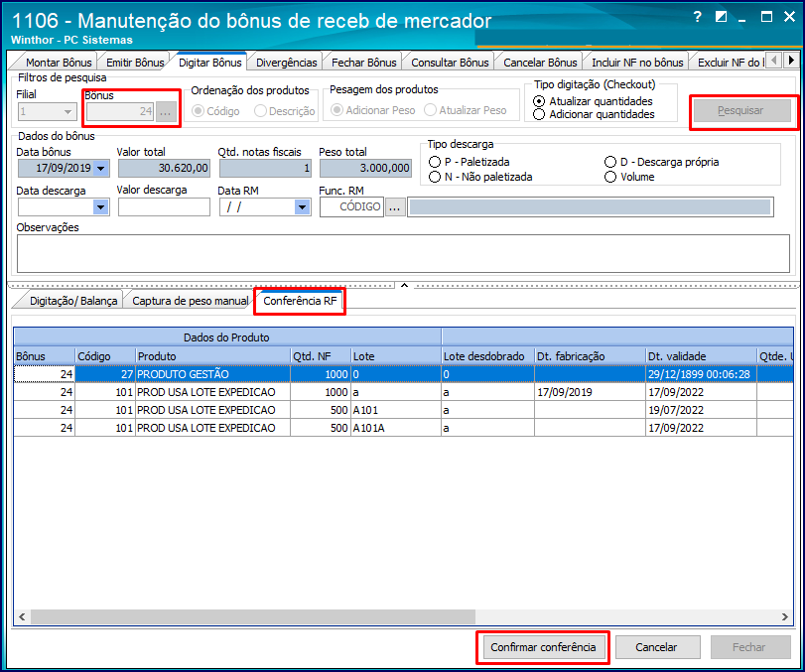Select the Digitar Bônus tab
Image resolution: width=805 pixels, height=672 pixels.
(210, 63)
